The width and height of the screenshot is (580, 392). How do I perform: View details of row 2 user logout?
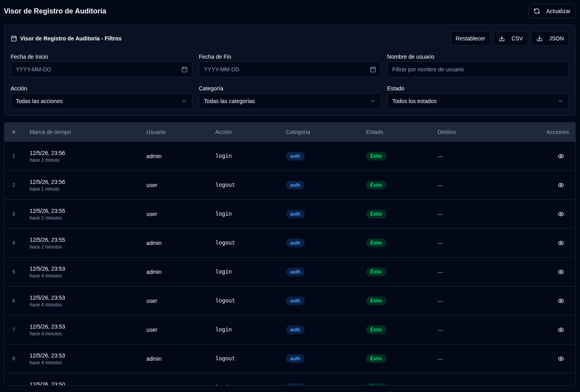[x=561, y=185]
